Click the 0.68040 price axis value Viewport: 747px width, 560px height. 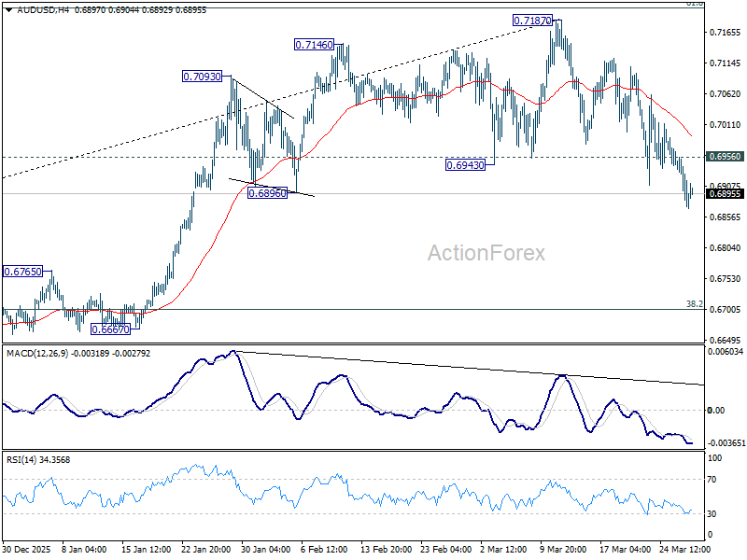pos(726,247)
